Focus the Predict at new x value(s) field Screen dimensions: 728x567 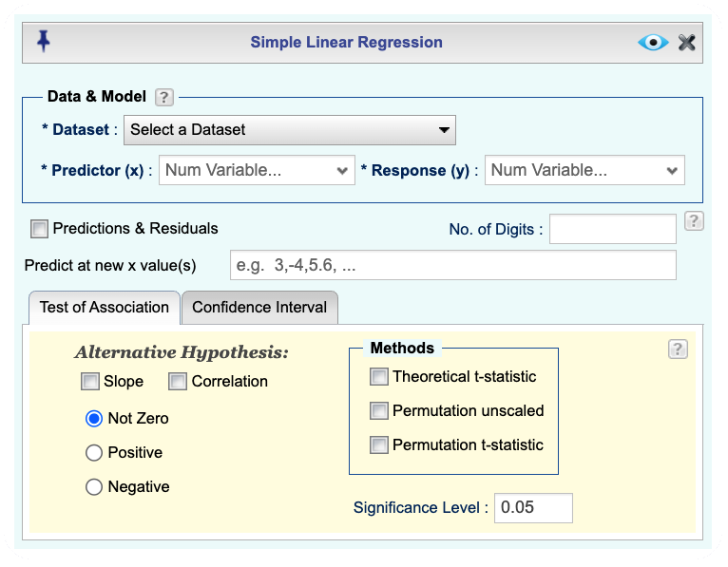[x=453, y=265]
